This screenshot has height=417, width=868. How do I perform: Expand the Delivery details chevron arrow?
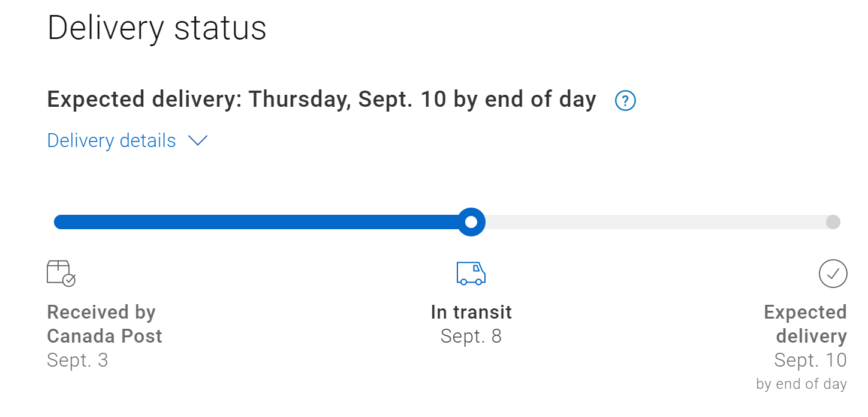[x=197, y=141]
